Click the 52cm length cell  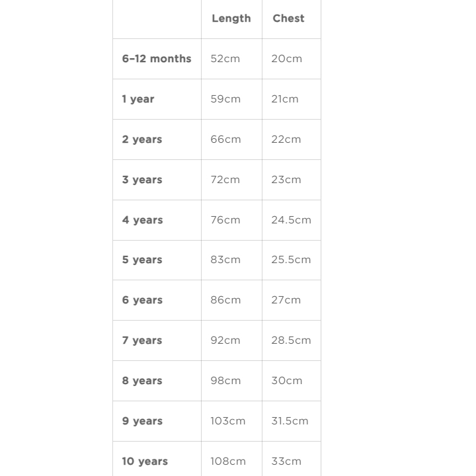225,59
